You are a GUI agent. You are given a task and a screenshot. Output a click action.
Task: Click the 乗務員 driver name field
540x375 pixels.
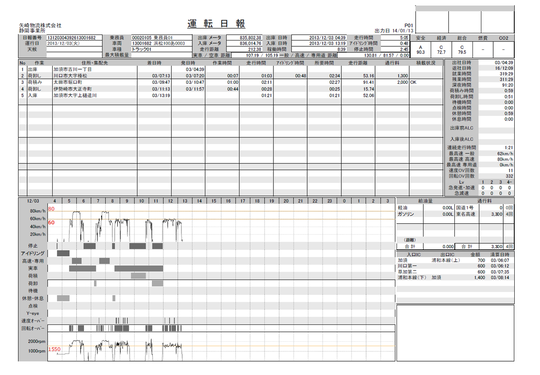tap(161, 38)
